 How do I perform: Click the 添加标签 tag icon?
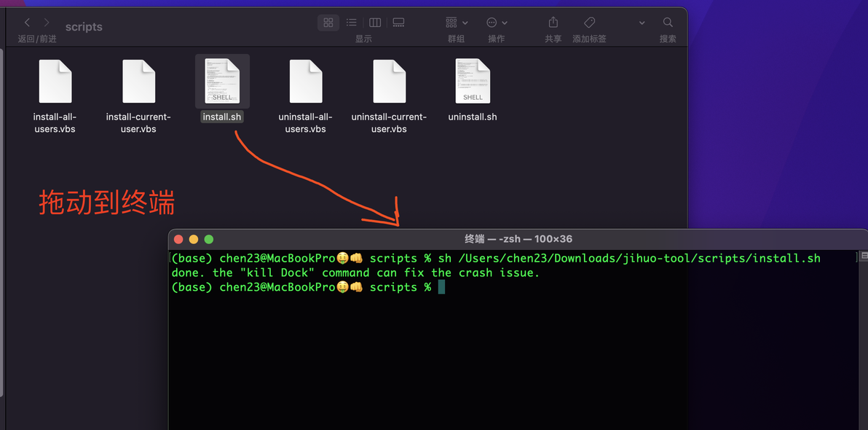coord(590,23)
